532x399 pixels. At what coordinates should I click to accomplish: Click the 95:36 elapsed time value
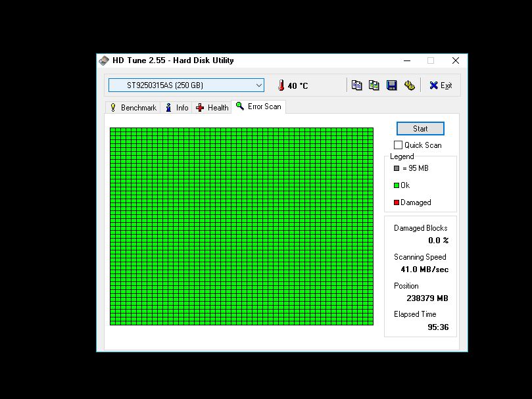438,327
